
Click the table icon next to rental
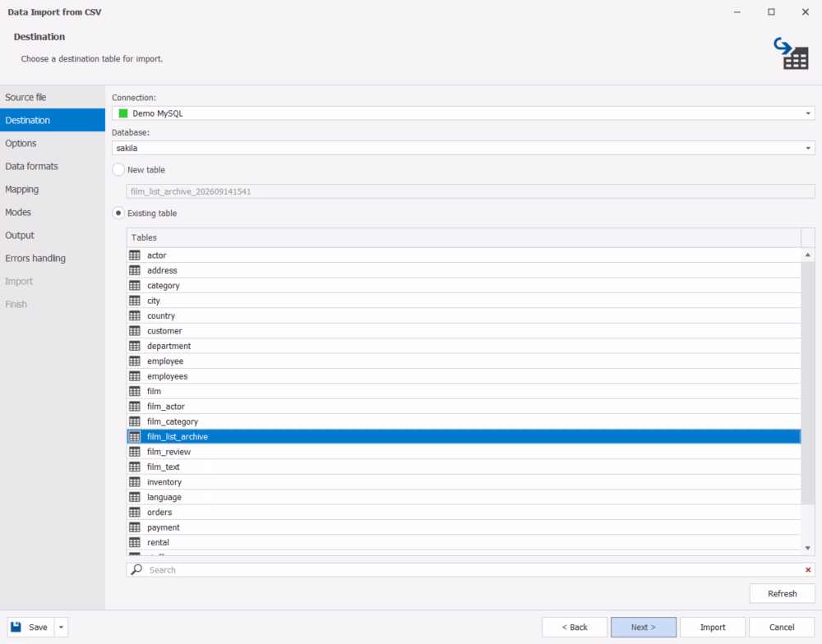(135, 542)
